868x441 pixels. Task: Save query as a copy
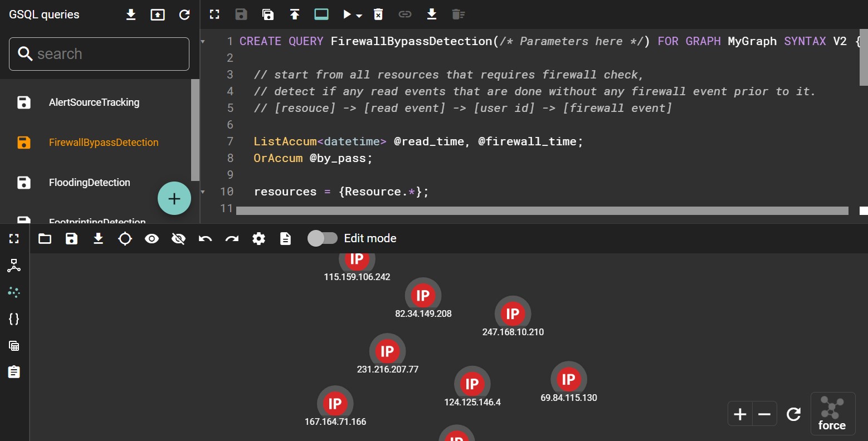tap(268, 14)
